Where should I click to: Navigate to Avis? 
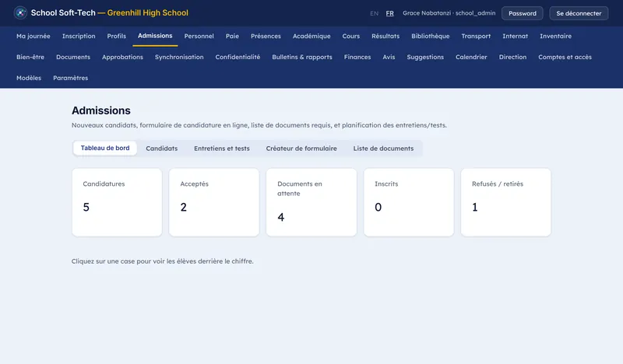389,57
